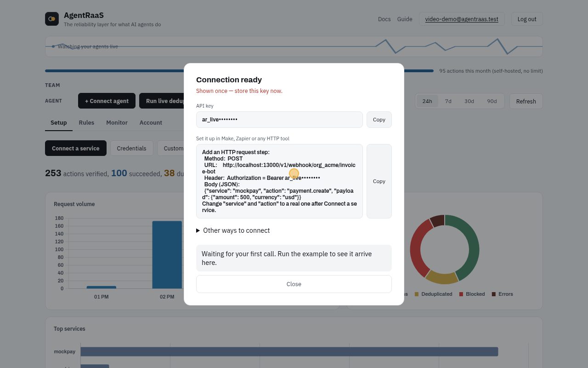588x368 pixels.
Task: Log out of the account
Action: [x=527, y=19]
